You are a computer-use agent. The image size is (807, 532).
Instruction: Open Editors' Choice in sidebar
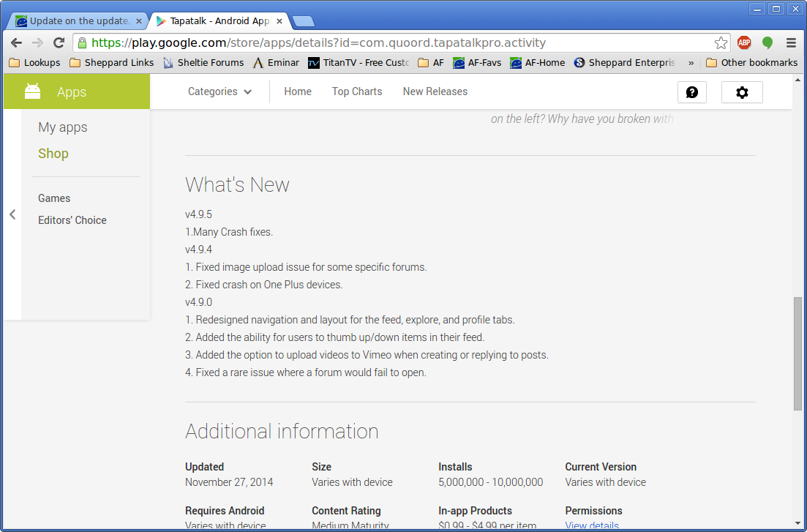[x=72, y=220]
